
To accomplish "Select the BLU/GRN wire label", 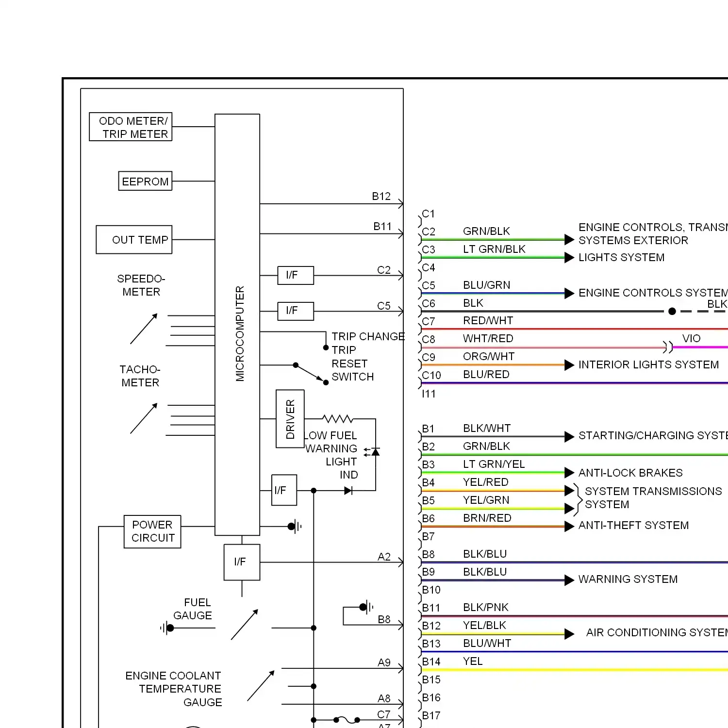I will point(486,285).
